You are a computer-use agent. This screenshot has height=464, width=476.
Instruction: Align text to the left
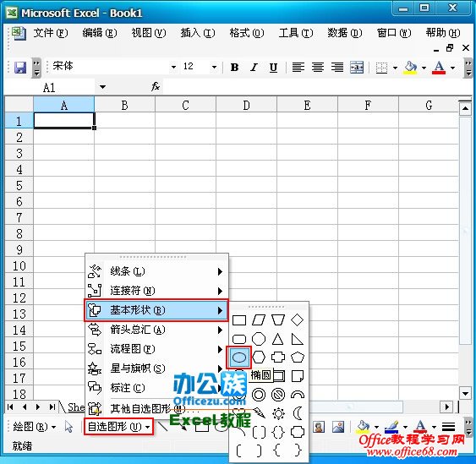(298, 67)
